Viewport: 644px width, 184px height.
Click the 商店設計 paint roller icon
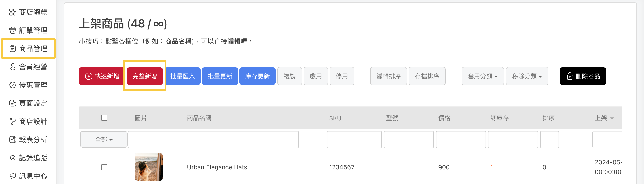click(x=13, y=121)
